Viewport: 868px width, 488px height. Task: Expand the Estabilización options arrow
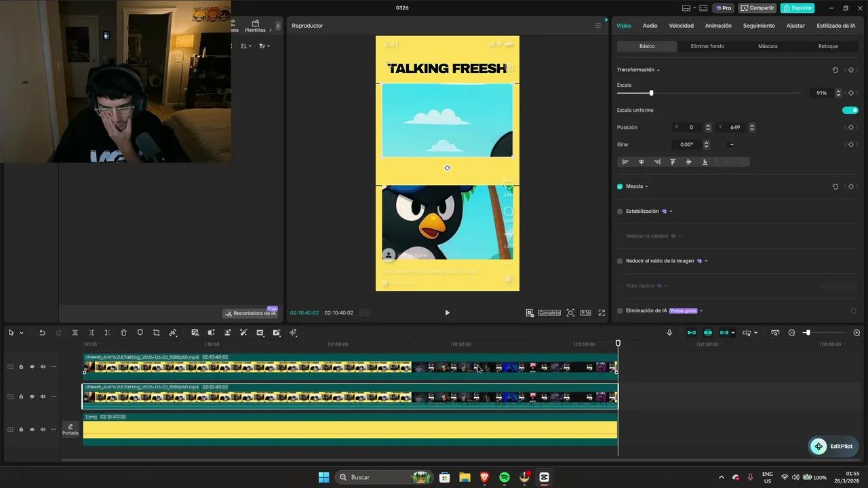[671, 211]
